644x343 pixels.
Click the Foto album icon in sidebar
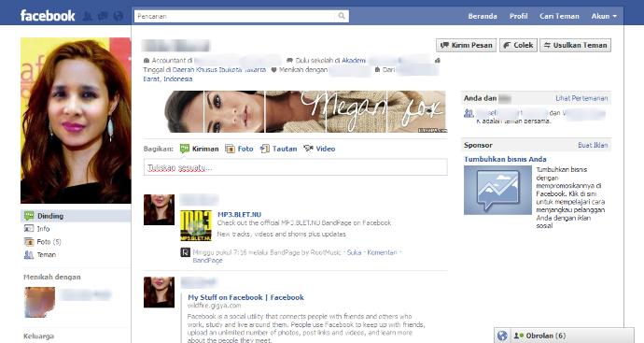[29, 242]
